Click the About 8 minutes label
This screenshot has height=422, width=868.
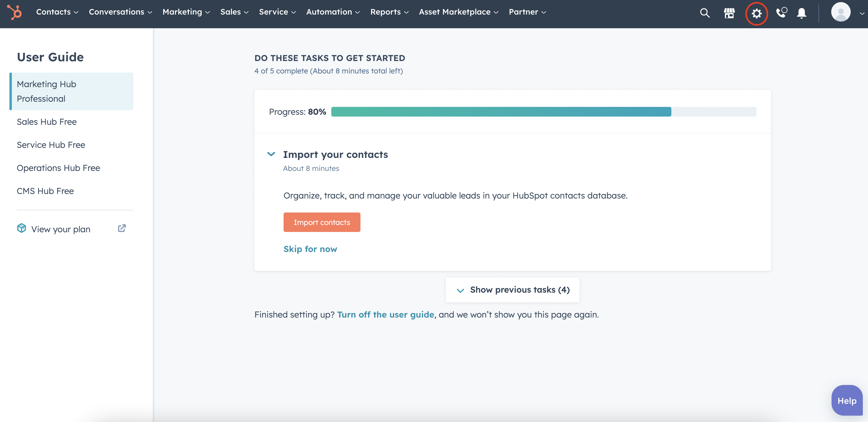pos(311,168)
